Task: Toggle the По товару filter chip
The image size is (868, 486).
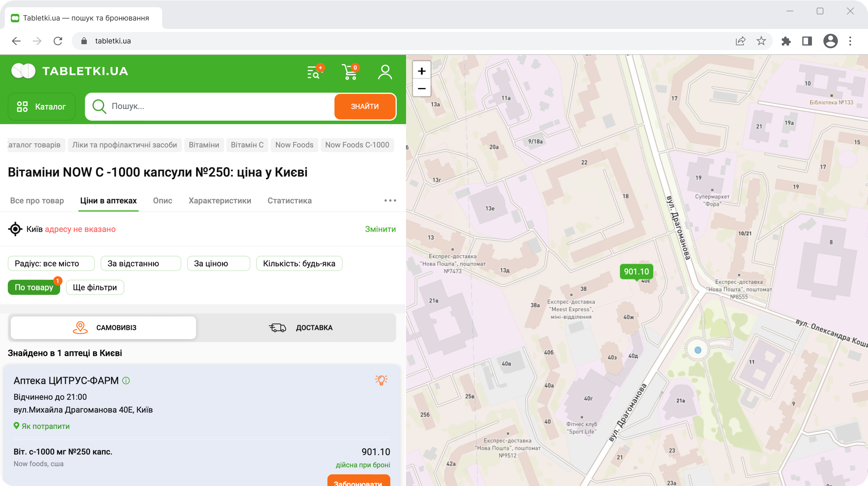Action: (x=34, y=287)
